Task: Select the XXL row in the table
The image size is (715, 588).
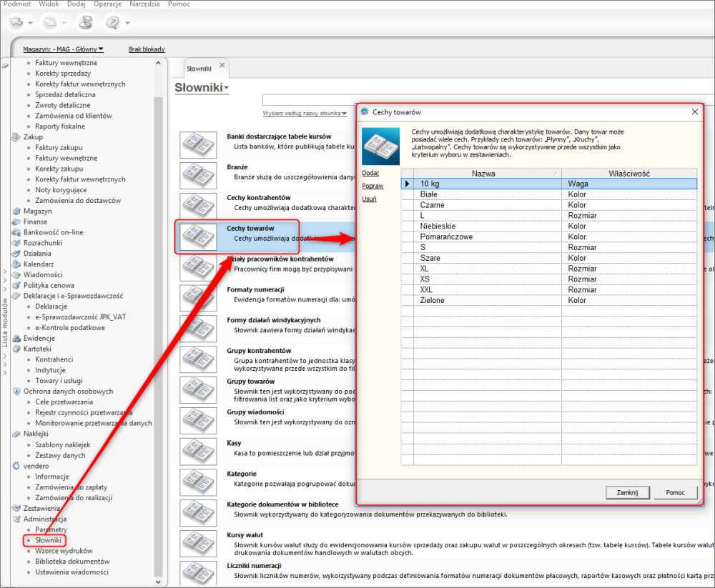Action: [549, 290]
